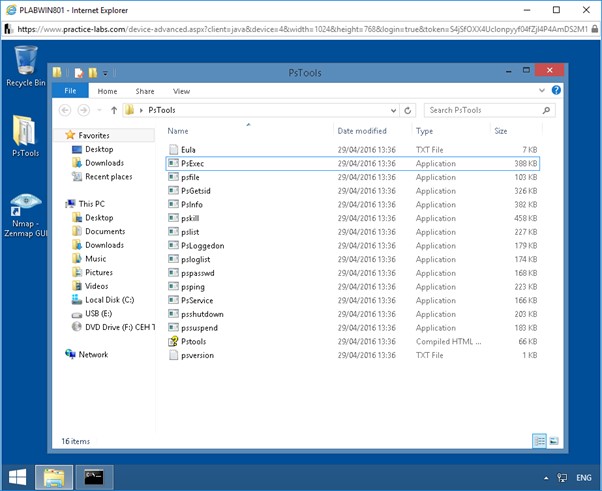
Task: Select Videos under This PC
Action: point(96,286)
